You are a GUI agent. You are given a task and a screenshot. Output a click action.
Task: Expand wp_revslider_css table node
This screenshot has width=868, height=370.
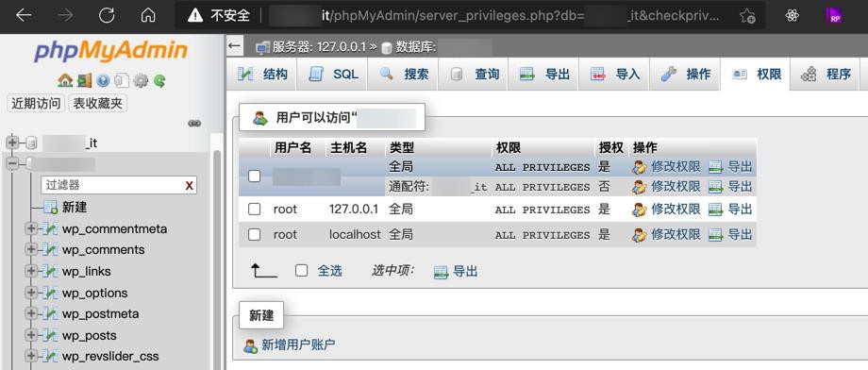[x=31, y=356]
